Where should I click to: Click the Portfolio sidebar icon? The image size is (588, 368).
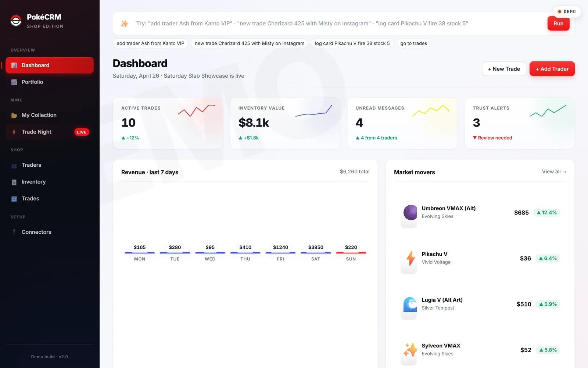[x=14, y=82]
